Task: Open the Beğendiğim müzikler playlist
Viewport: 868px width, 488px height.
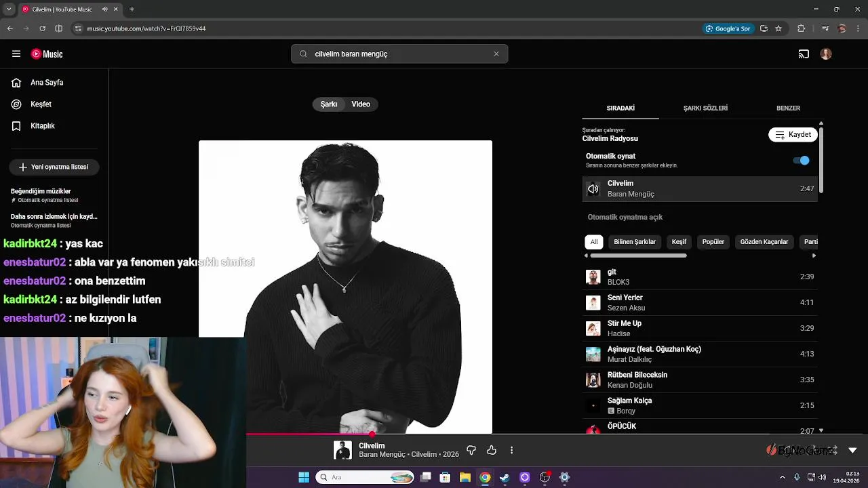Action: pyautogui.click(x=54, y=195)
